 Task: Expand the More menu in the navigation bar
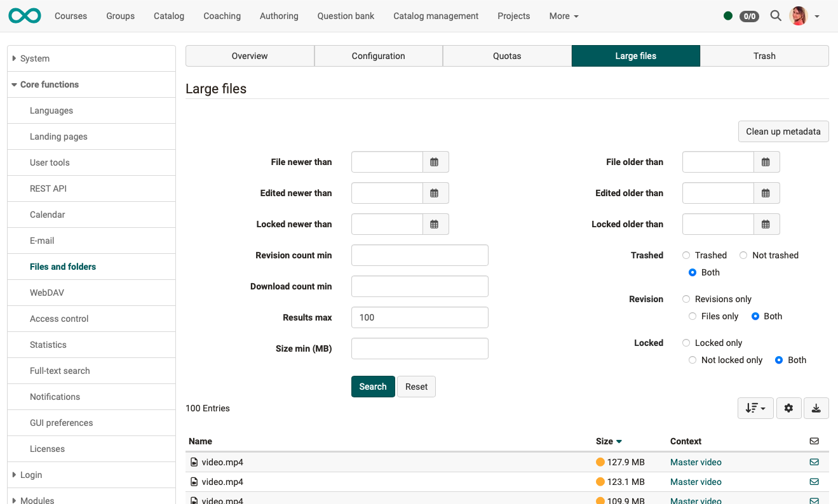(x=563, y=16)
